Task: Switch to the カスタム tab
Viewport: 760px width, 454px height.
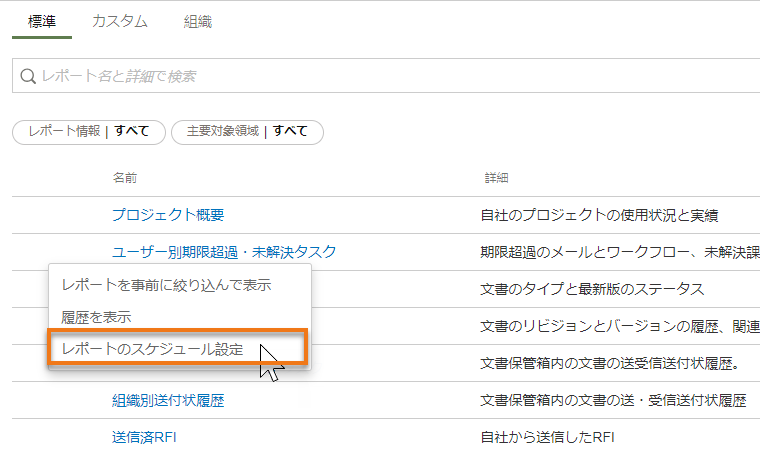Action: tap(119, 22)
